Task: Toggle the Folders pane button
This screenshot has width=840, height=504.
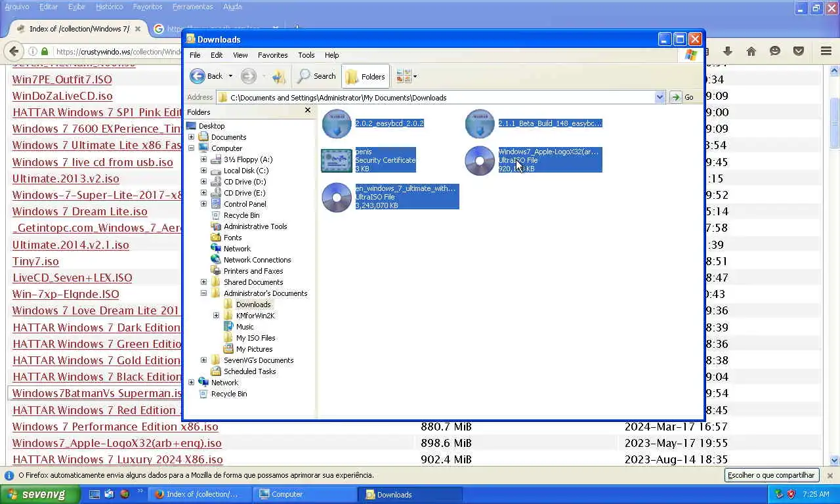Action: 366,76
